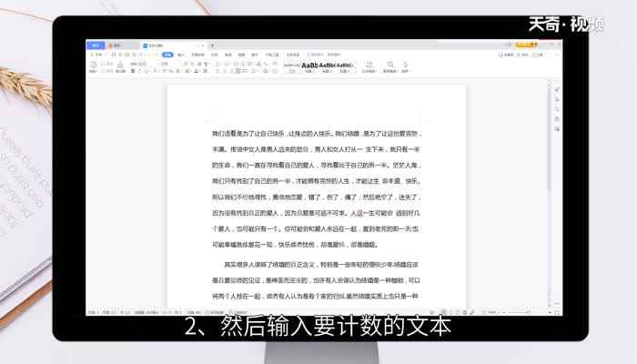Expand the styles gallery
Image resolution: width=637 pixels, height=364 pixels.
click(x=356, y=71)
